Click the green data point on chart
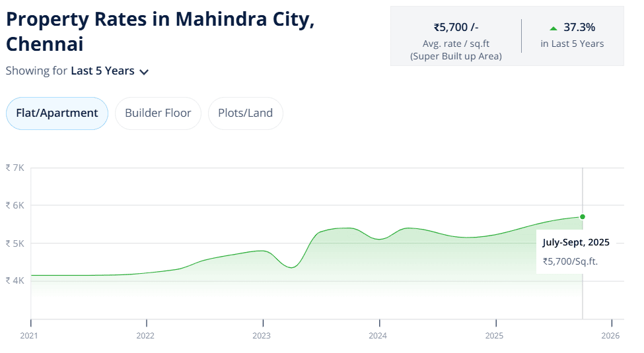 [583, 216]
